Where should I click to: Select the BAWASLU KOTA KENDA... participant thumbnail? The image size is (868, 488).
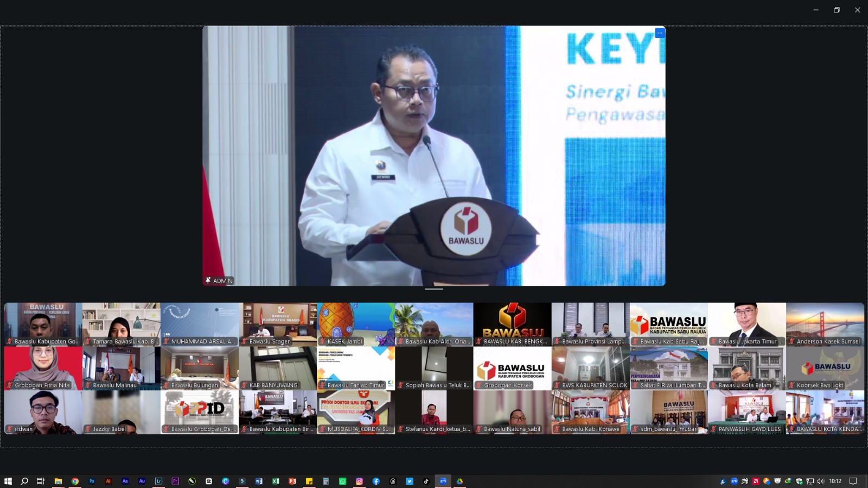(x=825, y=412)
